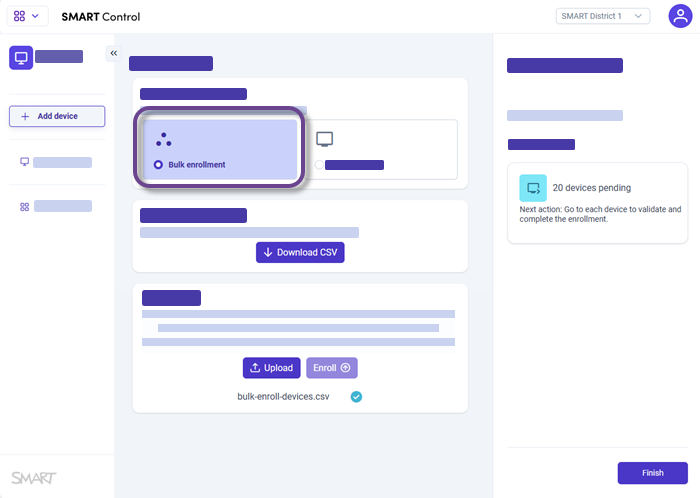Click the 20 devices pending text
The width and height of the screenshot is (700, 498).
point(592,188)
